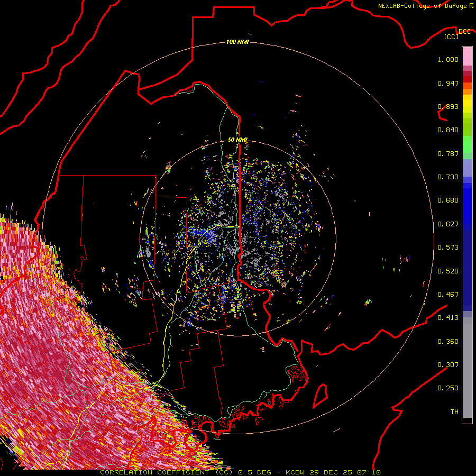
Task: Click the 0.947 scale value
Action: 448,83
